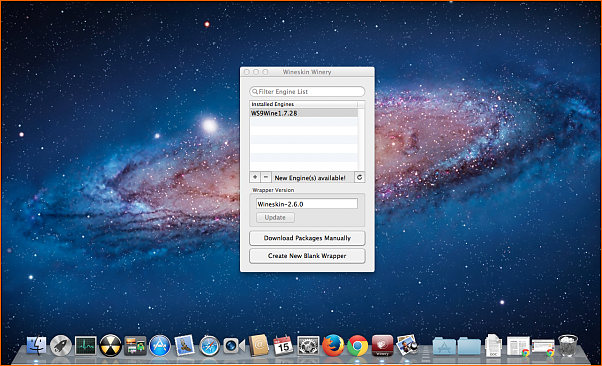Open Activity Monitor from the dock
Viewport: 602px width, 366px height.
(86, 345)
